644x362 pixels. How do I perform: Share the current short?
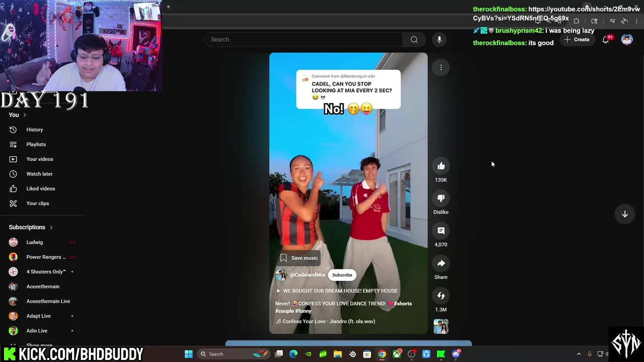click(x=441, y=263)
